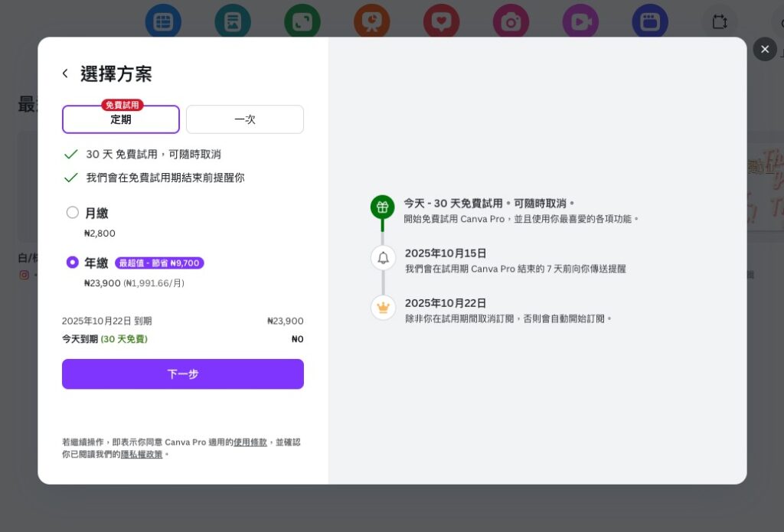784x532 pixels.
Task: Open the green Whiteboard icon
Action: click(302, 21)
